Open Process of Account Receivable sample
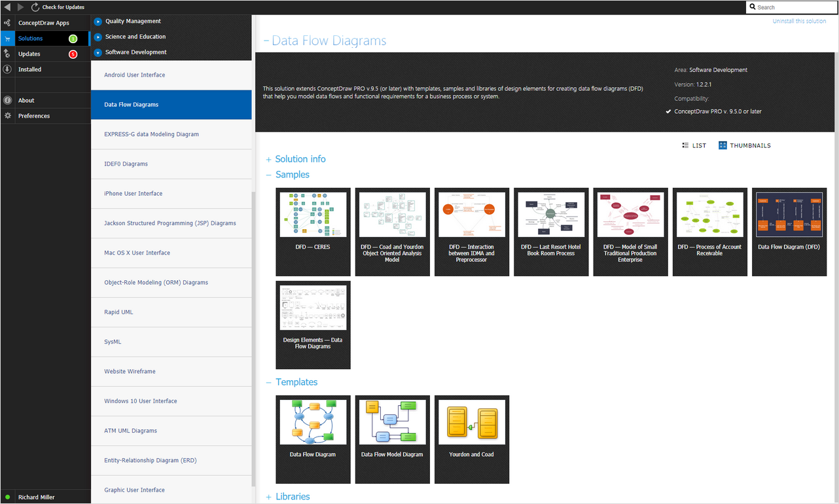This screenshot has height=504, width=839. coord(709,232)
